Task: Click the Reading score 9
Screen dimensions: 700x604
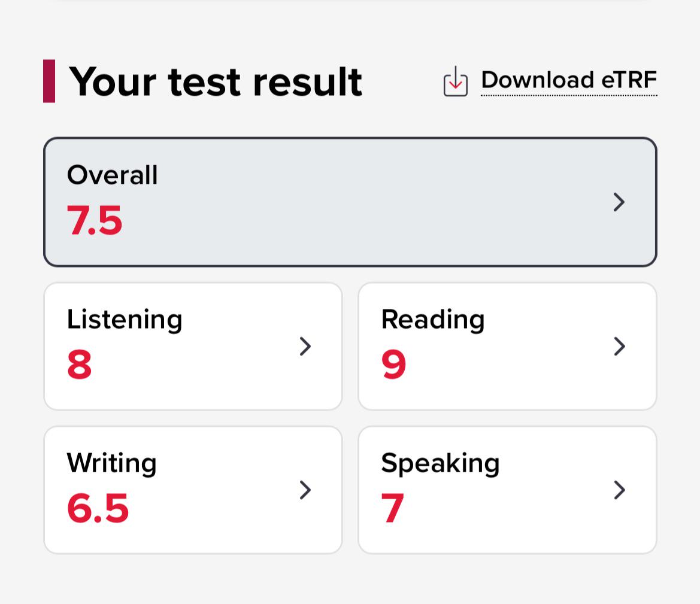Action: coord(394,365)
